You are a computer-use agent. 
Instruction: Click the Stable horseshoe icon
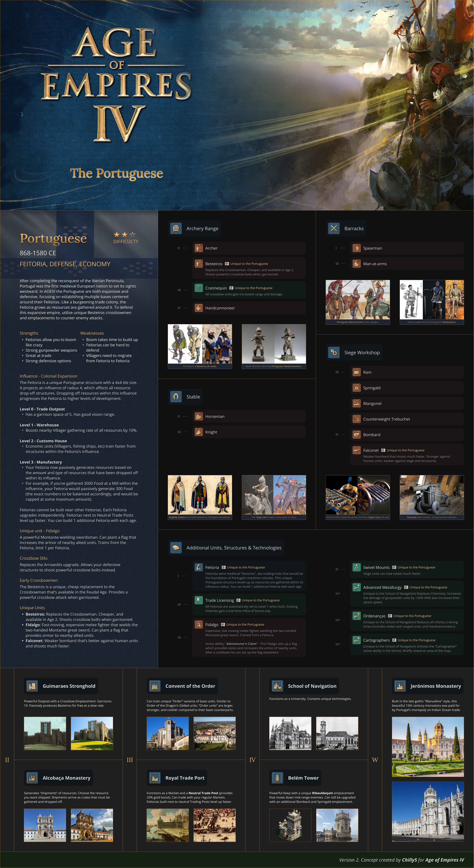pos(176,397)
